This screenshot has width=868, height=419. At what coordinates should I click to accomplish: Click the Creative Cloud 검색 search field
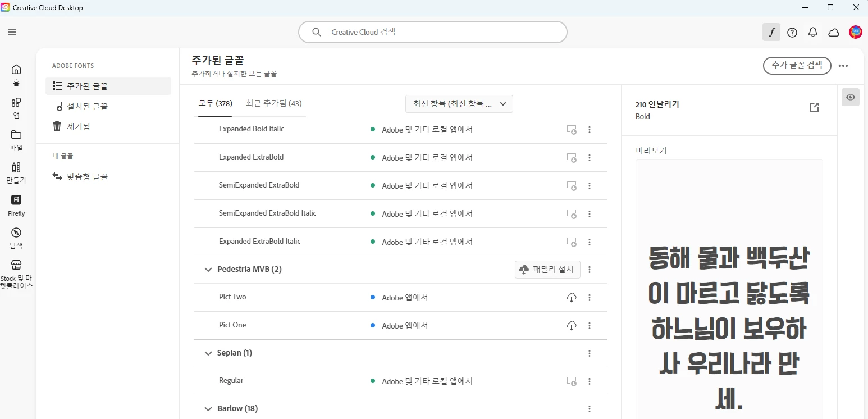point(433,32)
